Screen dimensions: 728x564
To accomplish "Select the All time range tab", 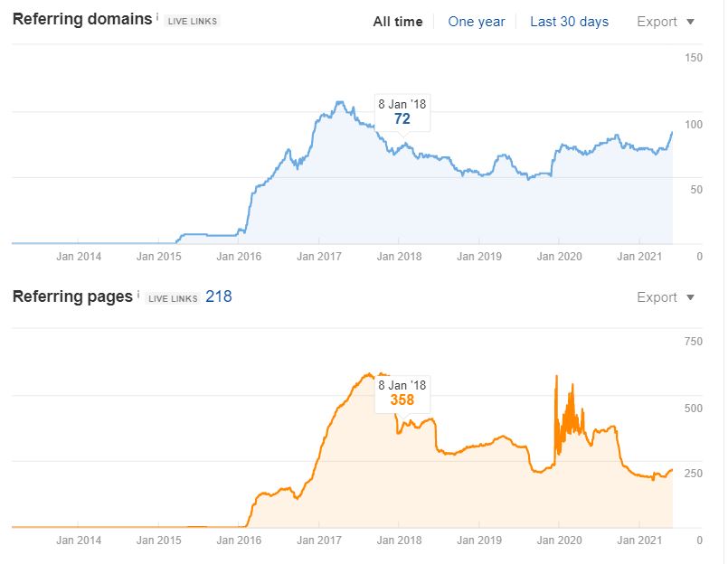I will 398,22.
